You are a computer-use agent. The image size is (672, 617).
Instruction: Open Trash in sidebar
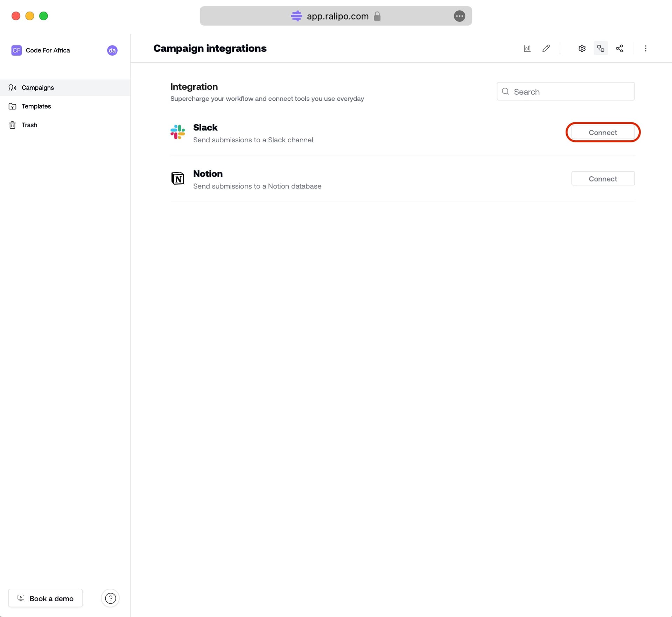pyautogui.click(x=29, y=125)
